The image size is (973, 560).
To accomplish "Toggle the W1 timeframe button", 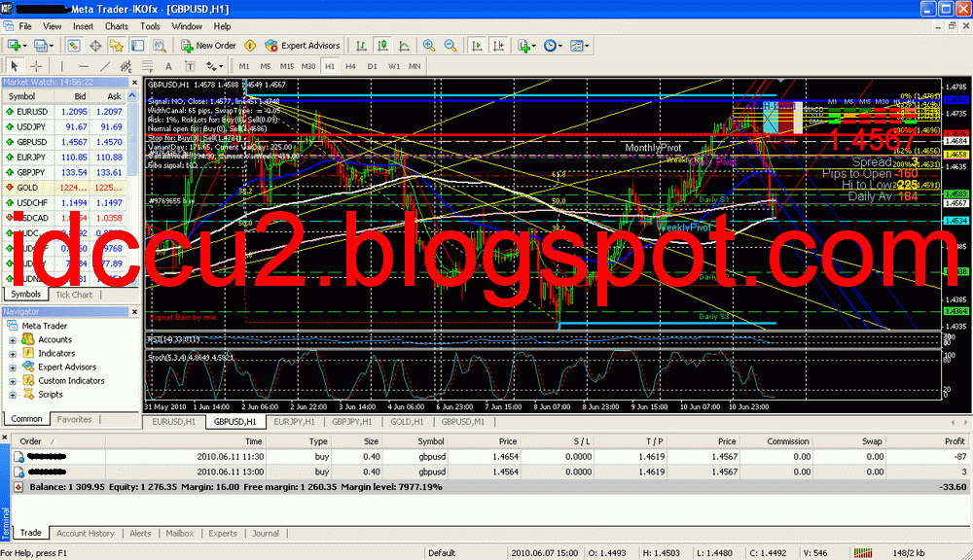I will click(393, 66).
